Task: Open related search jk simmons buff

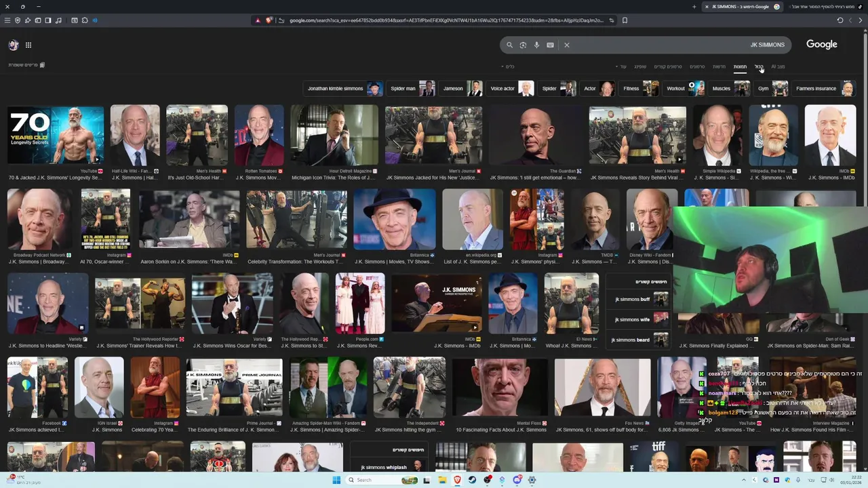Action: tap(637, 299)
